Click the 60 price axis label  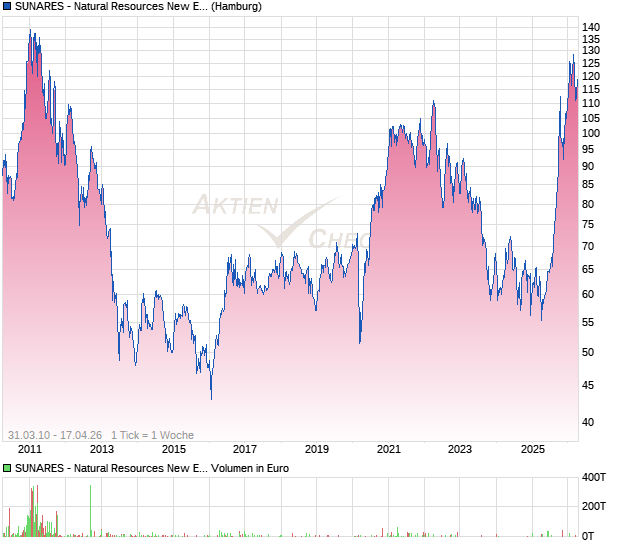coord(588,294)
